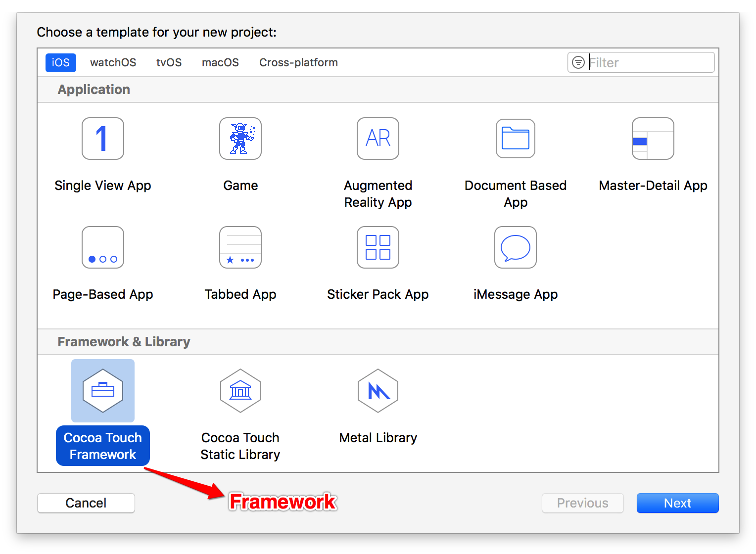The height and width of the screenshot is (554, 756).
Task: Select the Tabbed App template icon
Action: tap(240, 247)
